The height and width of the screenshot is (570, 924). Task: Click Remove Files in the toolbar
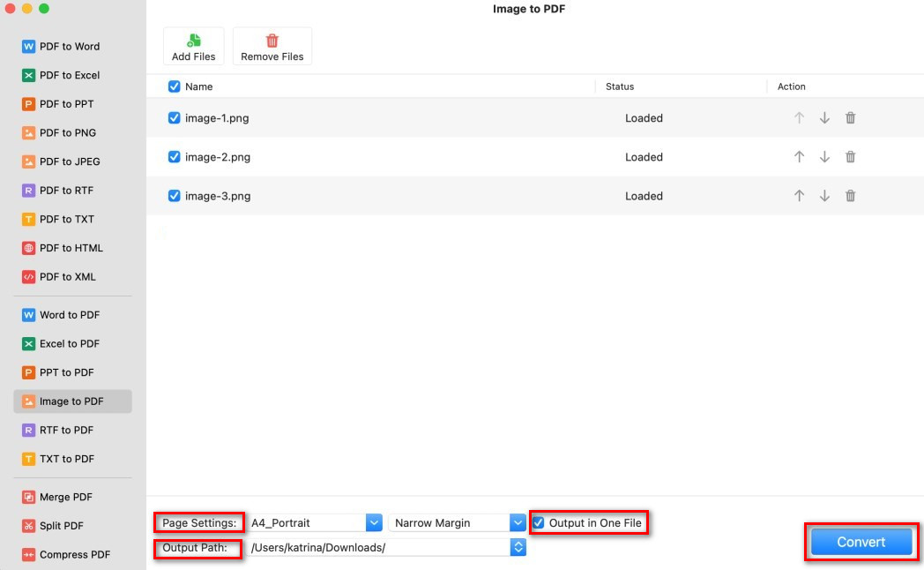(x=272, y=46)
